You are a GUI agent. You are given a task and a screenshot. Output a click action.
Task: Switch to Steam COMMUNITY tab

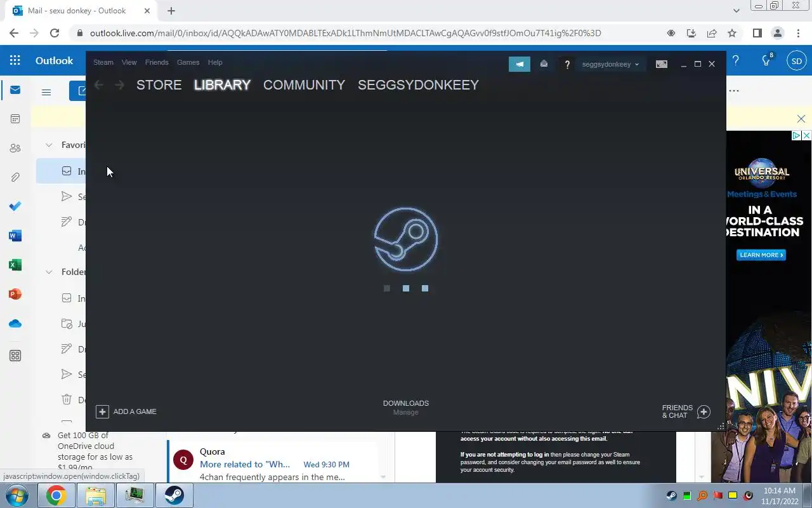tap(304, 85)
